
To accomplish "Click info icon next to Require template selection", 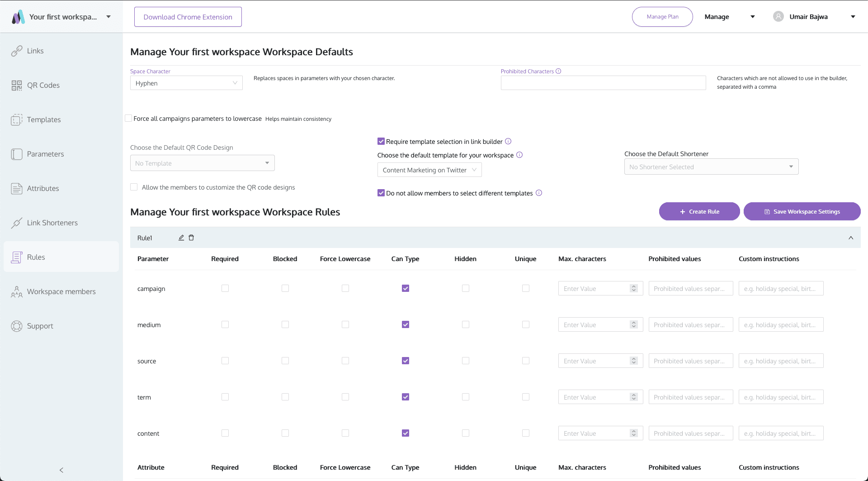I will pos(508,141).
